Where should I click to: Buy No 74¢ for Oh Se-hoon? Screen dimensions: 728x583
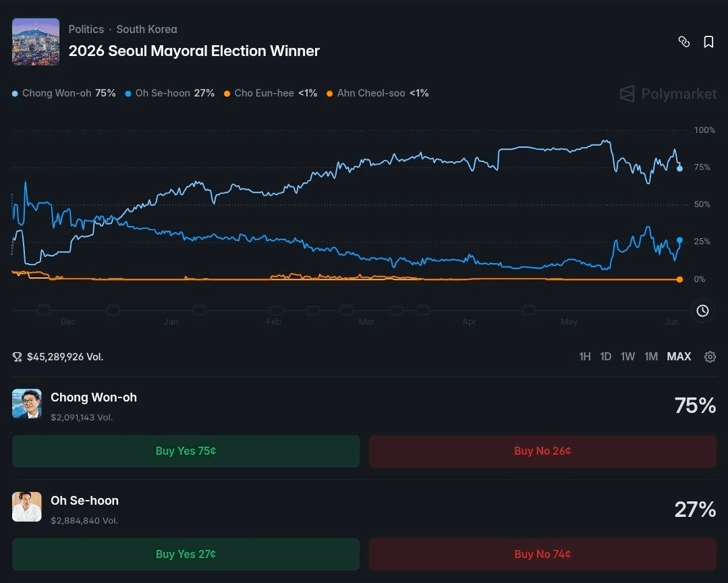[x=542, y=554]
